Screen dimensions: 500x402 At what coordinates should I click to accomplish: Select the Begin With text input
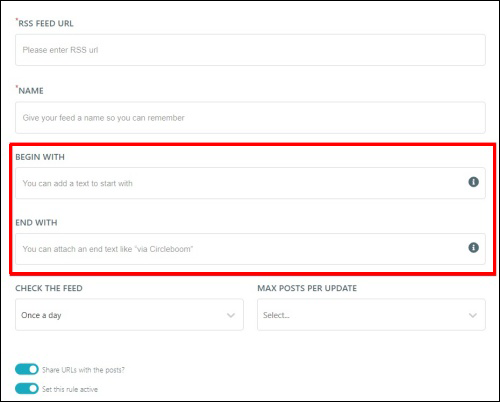[x=250, y=183]
